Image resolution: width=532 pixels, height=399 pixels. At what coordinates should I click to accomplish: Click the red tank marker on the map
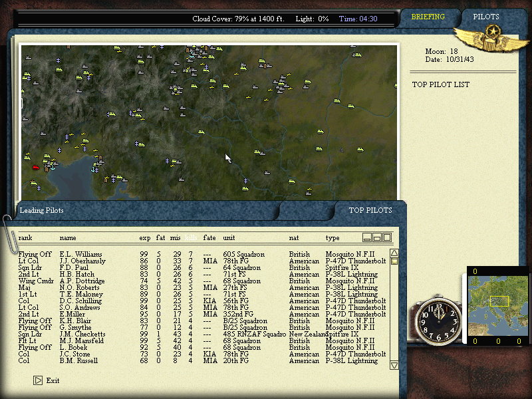pos(36,168)
